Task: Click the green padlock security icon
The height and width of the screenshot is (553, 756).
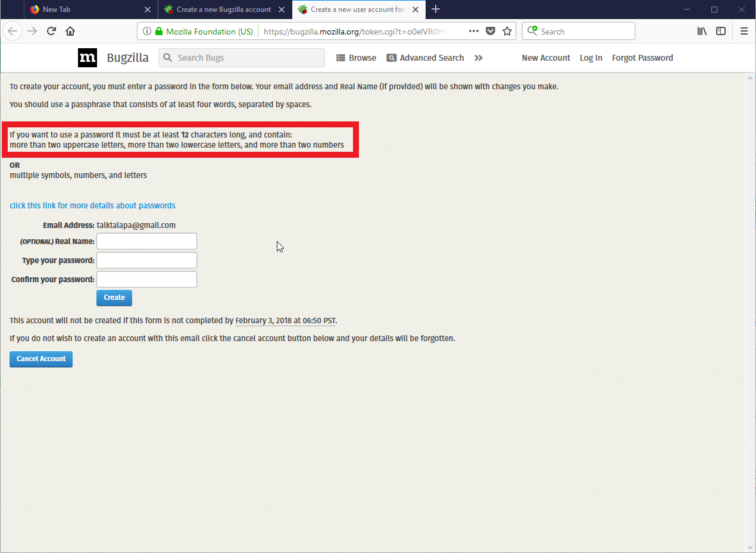Action: 159,32
